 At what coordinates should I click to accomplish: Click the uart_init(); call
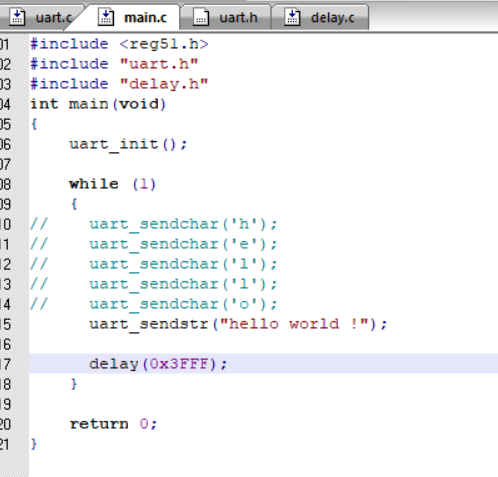click(128, 145)
